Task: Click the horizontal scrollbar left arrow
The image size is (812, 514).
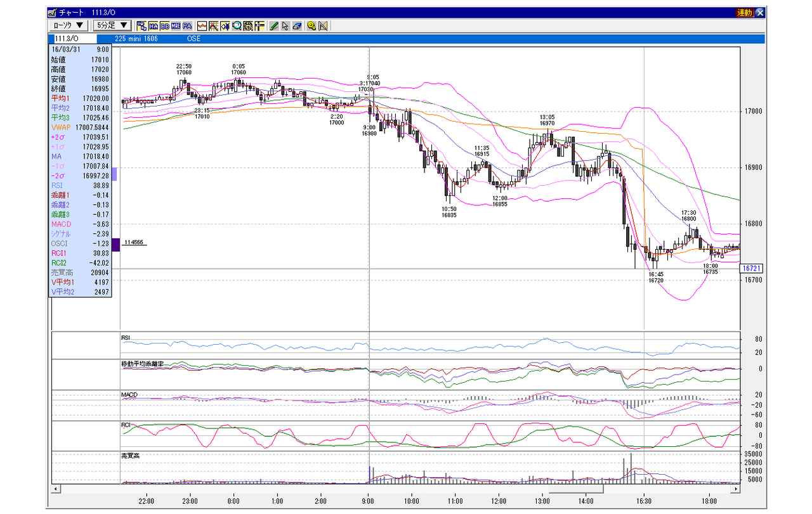Action: [56, 489]
